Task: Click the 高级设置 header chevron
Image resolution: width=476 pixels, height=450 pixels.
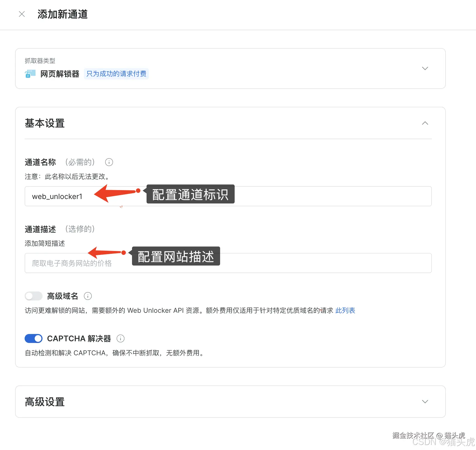Action: 425,402
